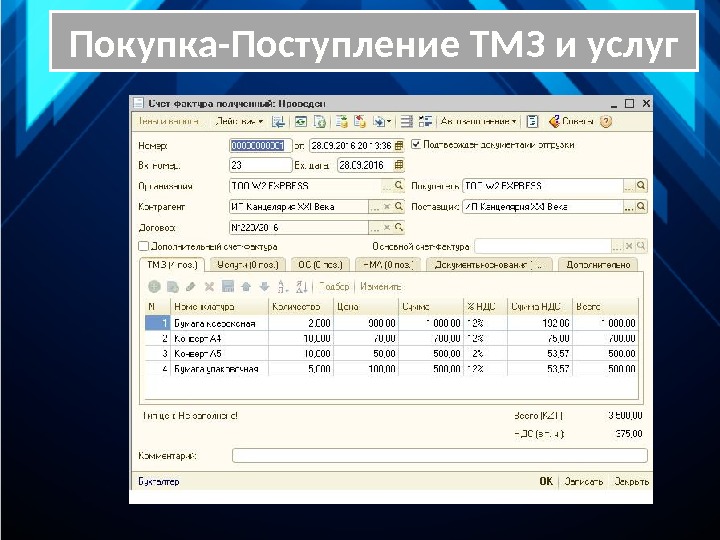Select Конверт А4 row cell
This screenshot has height=540, width=720.
(219, 338)
